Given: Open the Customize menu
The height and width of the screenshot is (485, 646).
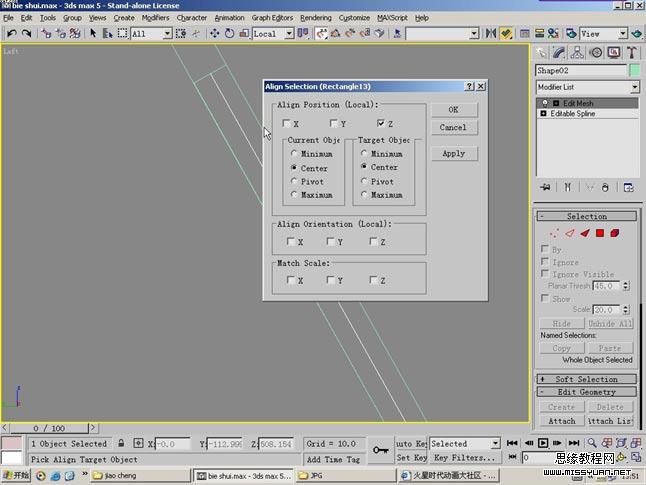Looking at the screenshot, I should 354,18.
